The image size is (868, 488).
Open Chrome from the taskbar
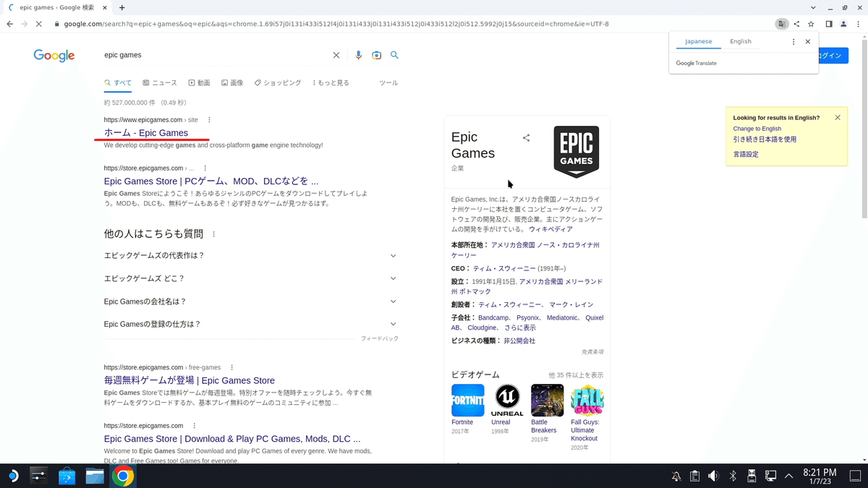coord(123,476)
